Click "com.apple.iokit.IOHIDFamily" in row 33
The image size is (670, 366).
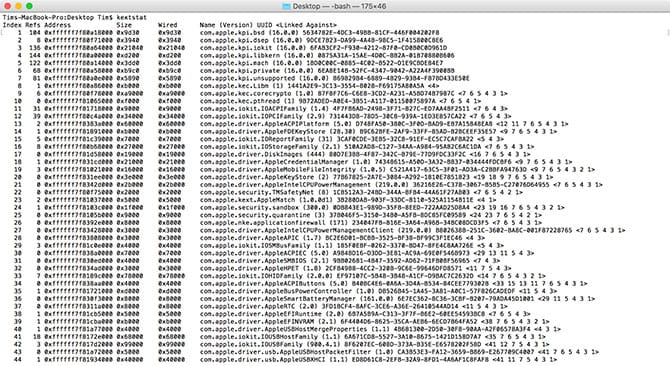251,276
